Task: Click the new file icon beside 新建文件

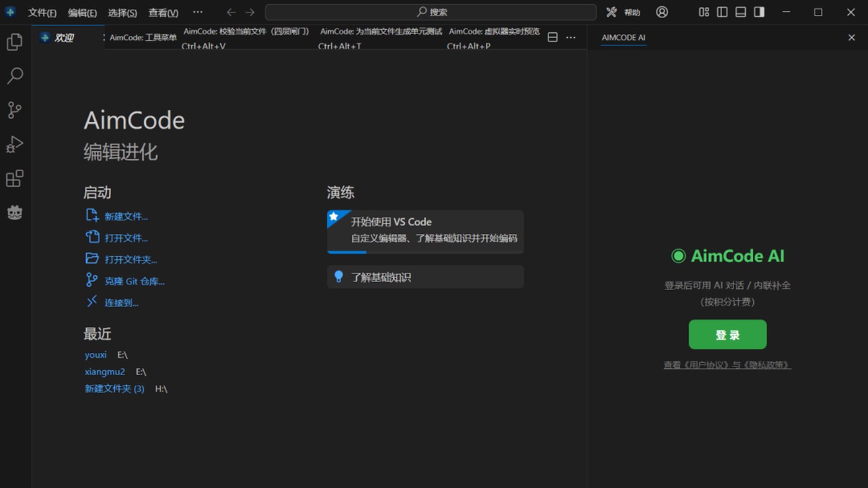Action: click(x=92, y=215)
